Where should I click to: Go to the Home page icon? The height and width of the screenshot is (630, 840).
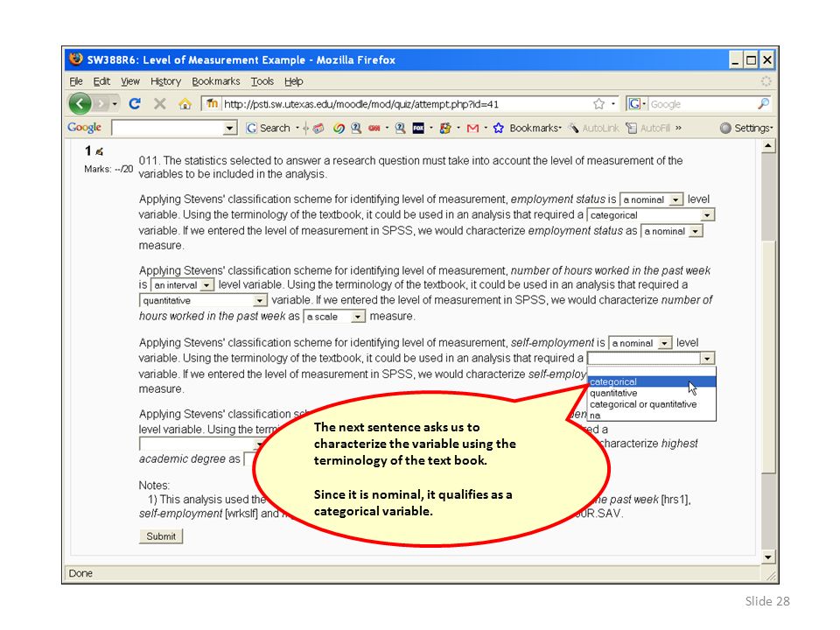click(185, 103)
